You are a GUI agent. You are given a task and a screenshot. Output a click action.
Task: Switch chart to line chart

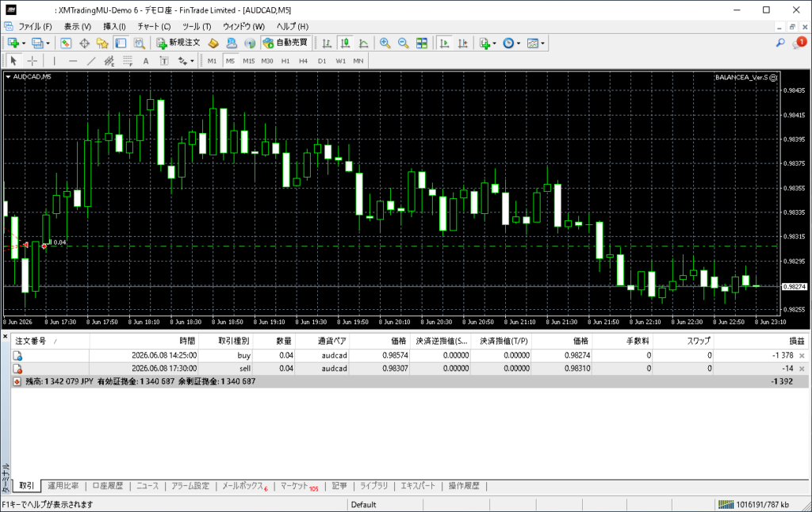[x=363, y=43]
